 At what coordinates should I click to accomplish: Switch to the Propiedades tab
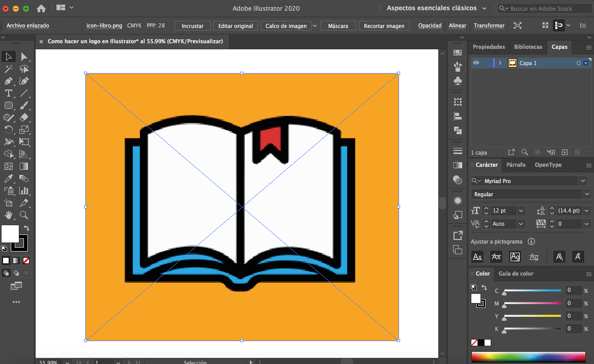[x=488, y=47]
